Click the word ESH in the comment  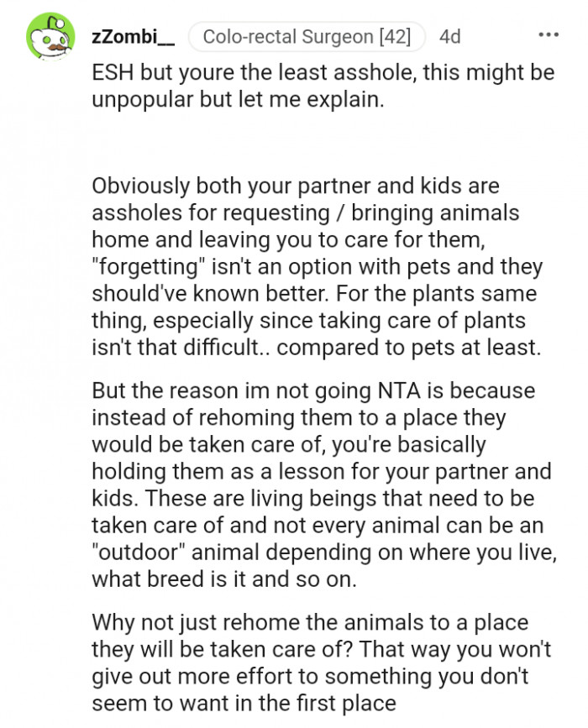(x=110, y=72)
